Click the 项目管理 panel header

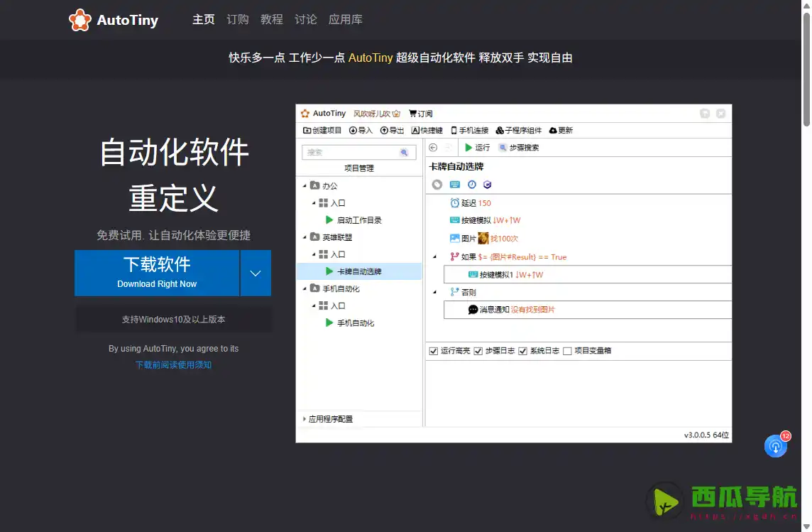point(359,168)
